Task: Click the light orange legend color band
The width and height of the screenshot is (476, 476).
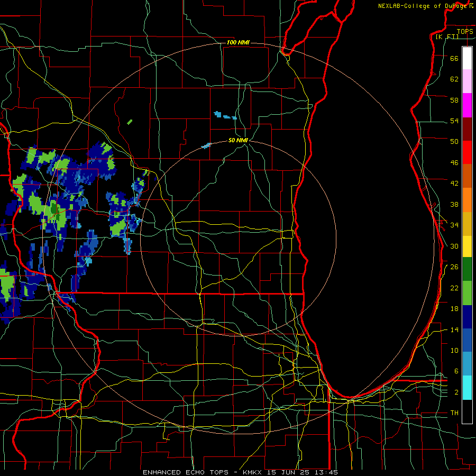Action: pos(467,200)
